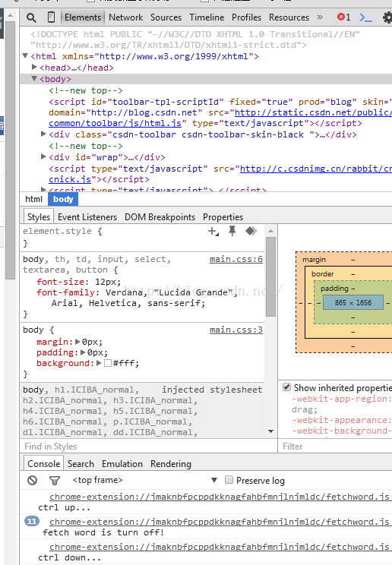Open the console filter funnel icon
Viewport: 392px width, 565px height.
coord(55,480)
